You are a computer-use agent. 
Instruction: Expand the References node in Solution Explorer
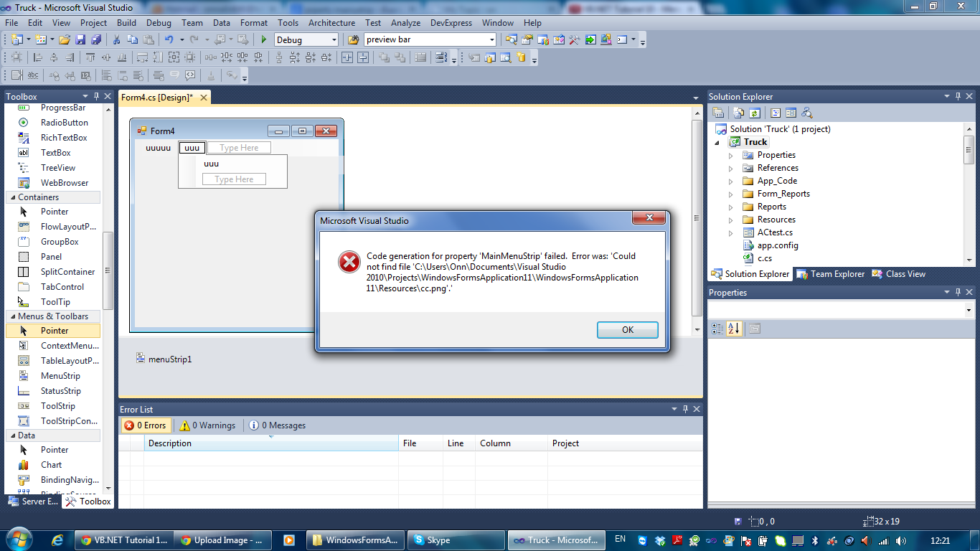point(731,168)
